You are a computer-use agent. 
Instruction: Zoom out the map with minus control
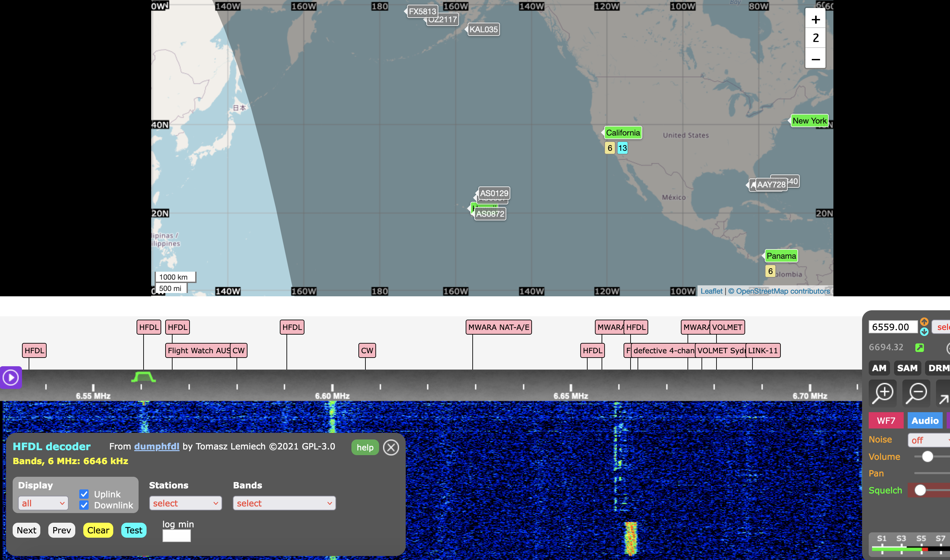(x=815, y=59)
